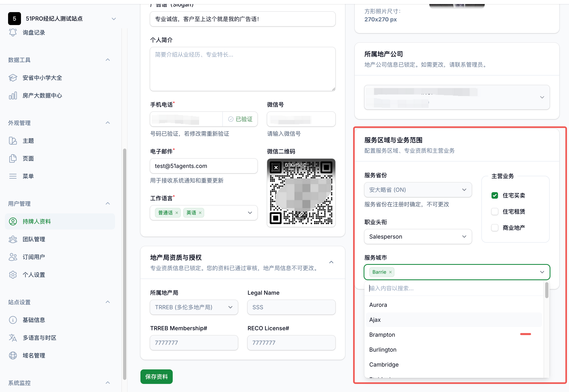Open 多语言与时区 settings
This screenshot has width=569, height=392.
39,338
